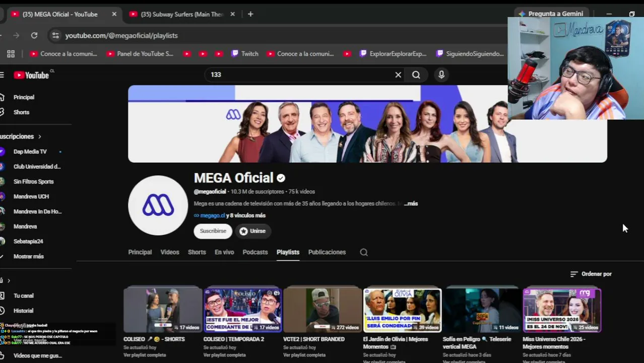Expand Mostrar más in sidebar
Screen dimensions: 644x363
click(28, 256)
